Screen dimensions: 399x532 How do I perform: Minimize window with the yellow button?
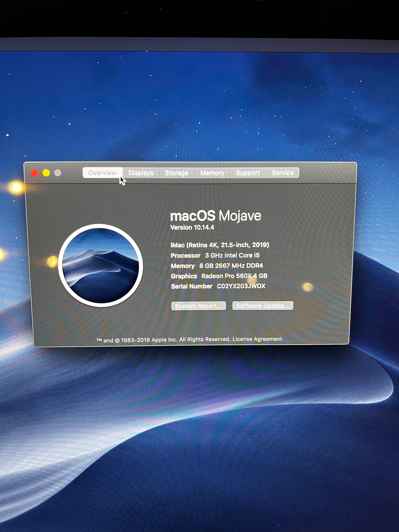[x=46, y=173]
